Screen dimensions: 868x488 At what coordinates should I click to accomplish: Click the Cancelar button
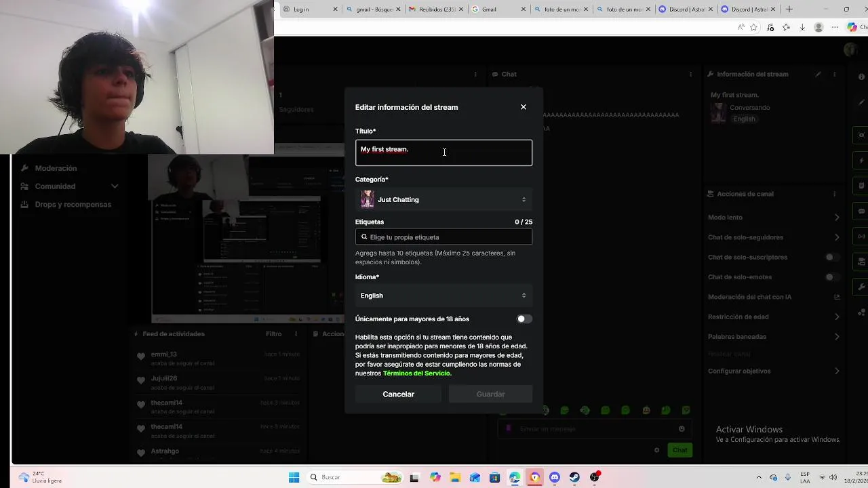click(398, 394)
